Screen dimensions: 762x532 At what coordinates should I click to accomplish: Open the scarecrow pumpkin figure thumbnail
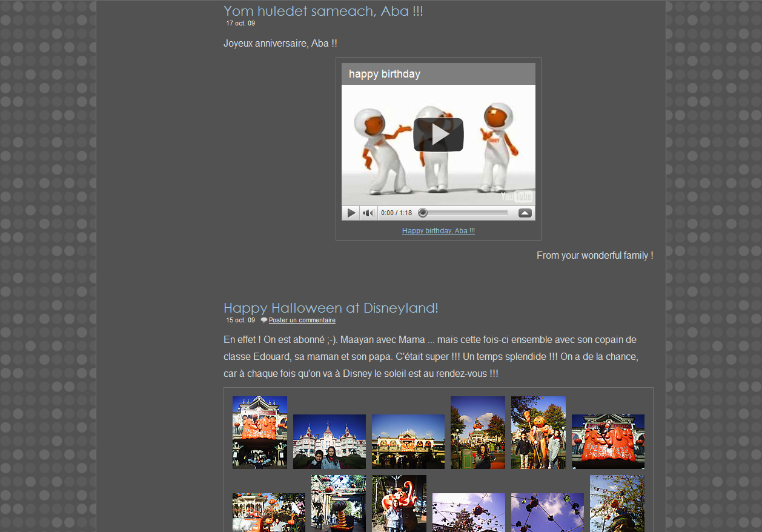[x=538, y=432]
